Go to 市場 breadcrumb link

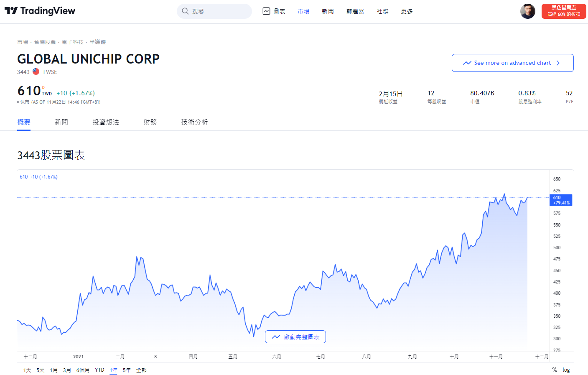[23, 42]
